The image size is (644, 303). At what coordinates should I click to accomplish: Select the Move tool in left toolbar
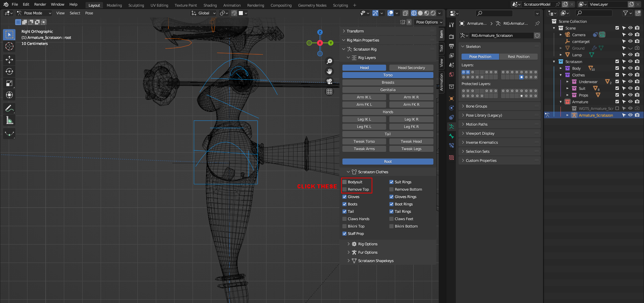[x=9, y=60]
